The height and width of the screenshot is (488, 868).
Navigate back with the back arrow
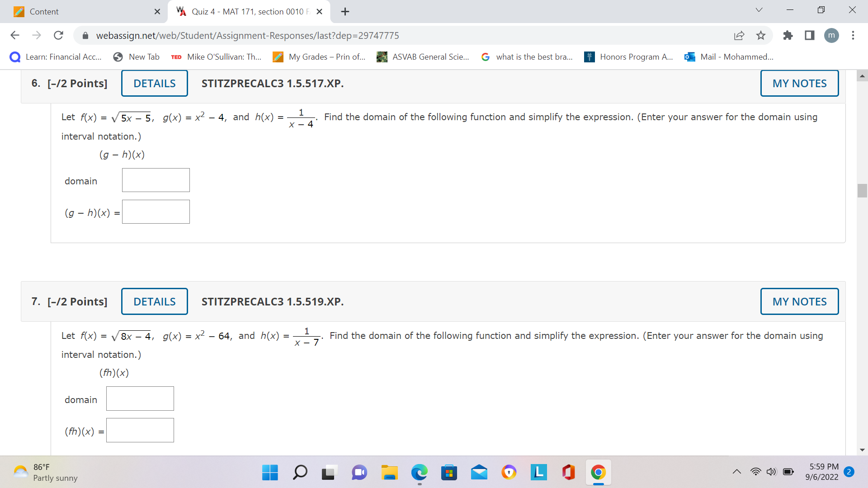coord(15,36)
